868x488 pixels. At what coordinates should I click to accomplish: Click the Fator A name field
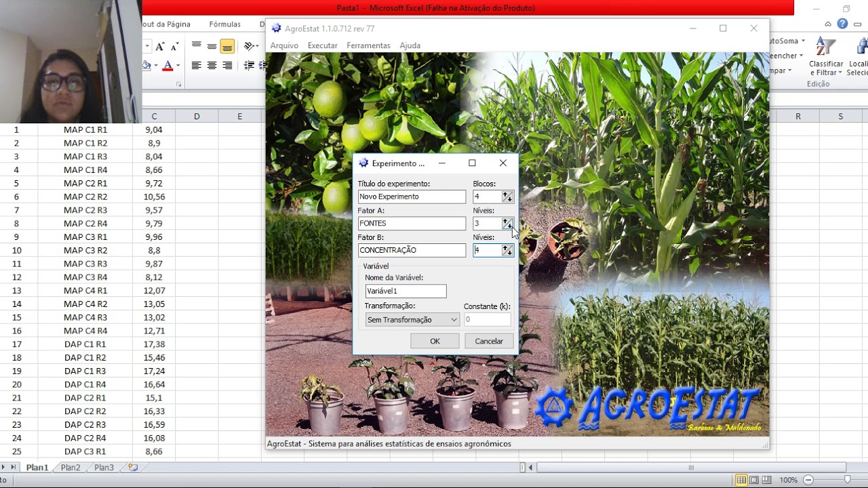(x=412, y=223)
